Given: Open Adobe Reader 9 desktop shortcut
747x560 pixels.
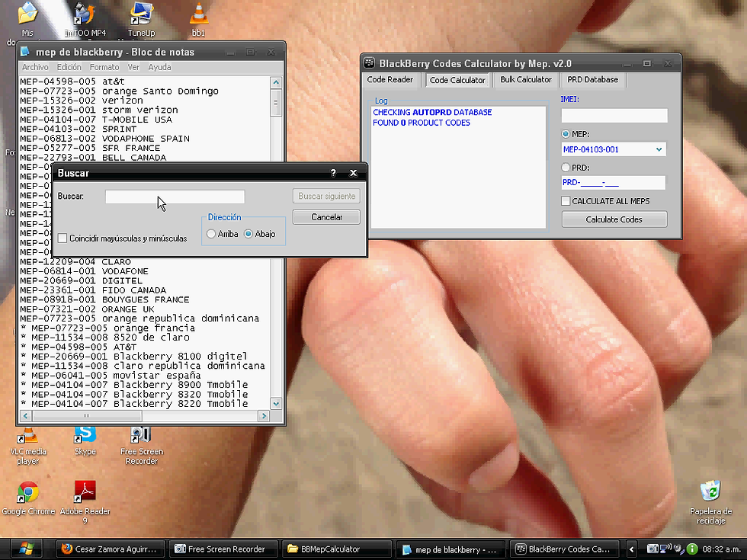Looking at the screenshot, I should coord(85,502).
